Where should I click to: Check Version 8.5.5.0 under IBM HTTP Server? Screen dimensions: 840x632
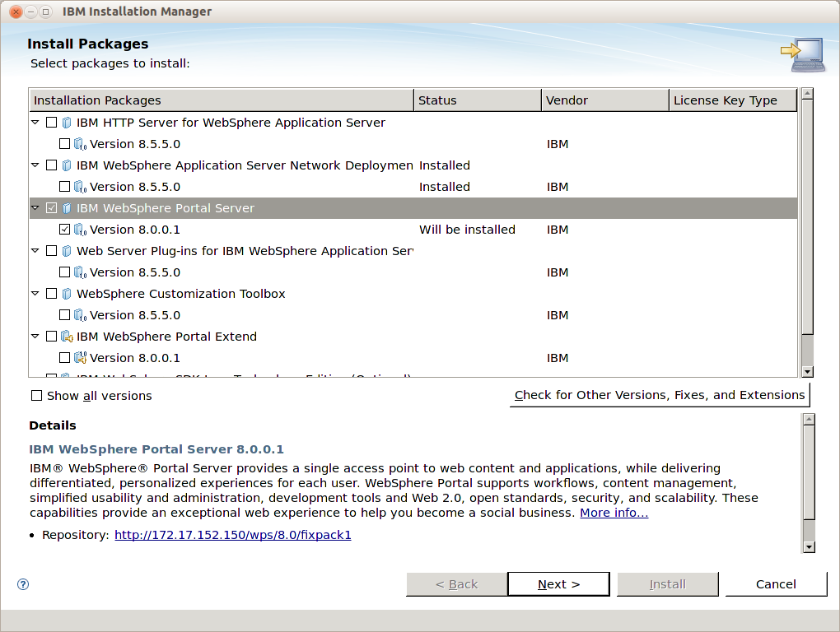click(x=64, y=144)
